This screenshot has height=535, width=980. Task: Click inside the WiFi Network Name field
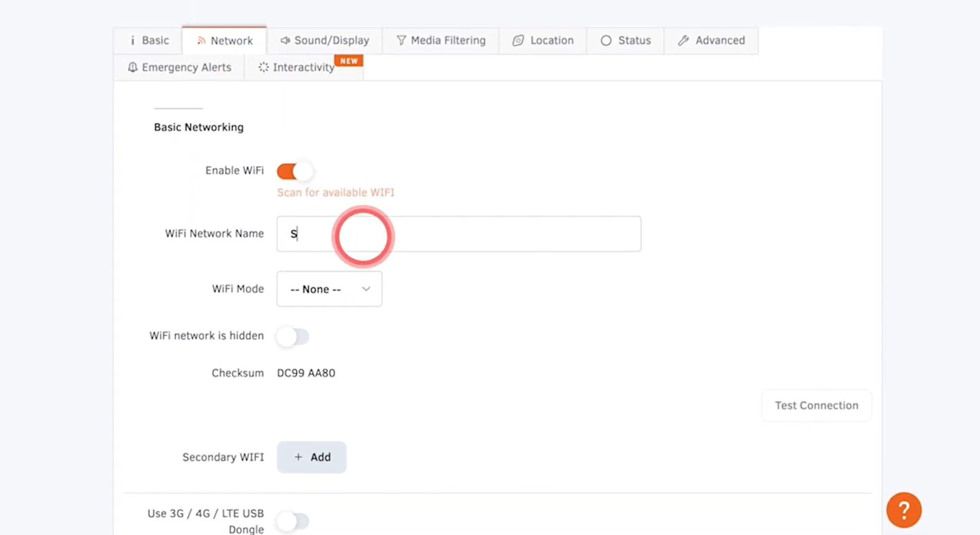coord(458,234)
